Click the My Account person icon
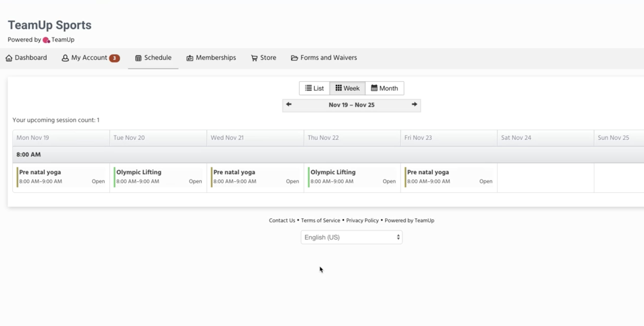This screenshot has height=326, width=644. [x=65, y=58]
